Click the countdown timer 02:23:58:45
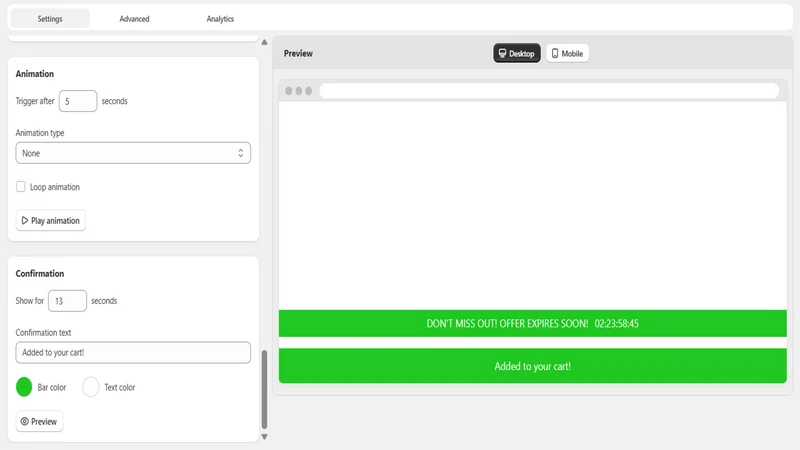Screen dimensions: 800x450 point(616,323)
